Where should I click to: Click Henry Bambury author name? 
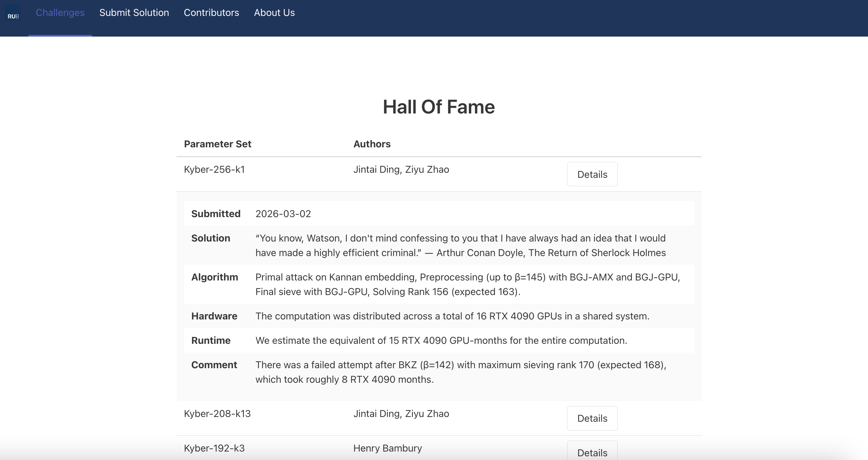tap(387, 448)
